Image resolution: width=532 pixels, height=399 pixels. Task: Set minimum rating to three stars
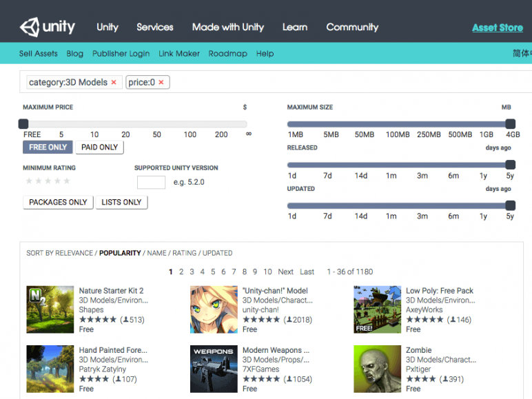tap(48, 181)
